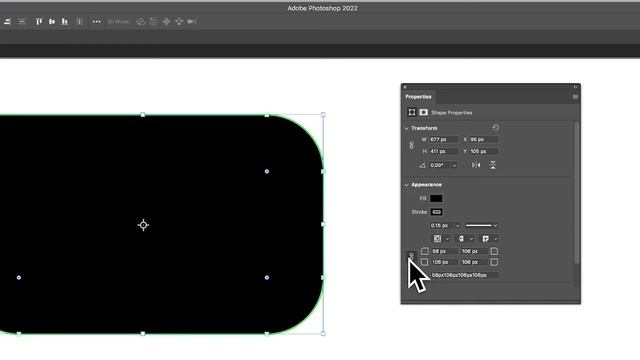Click the 3D scale camera icon

pyautogui.click(x=192, y=22)
